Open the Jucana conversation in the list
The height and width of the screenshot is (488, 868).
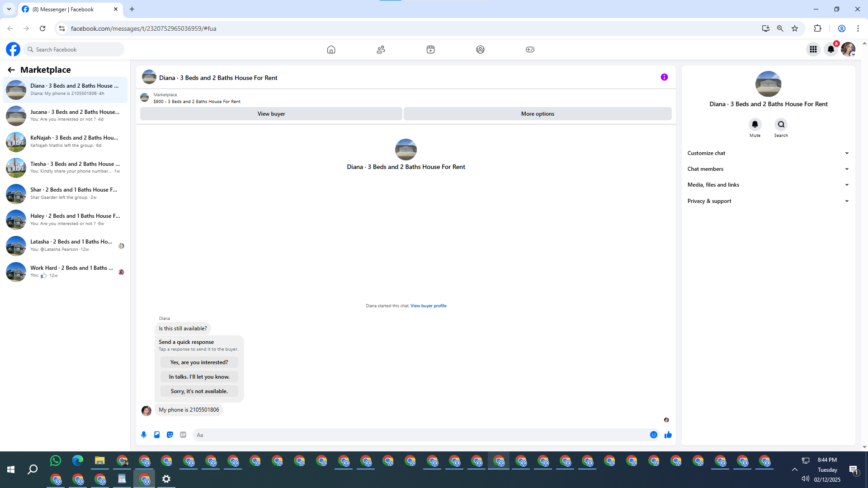click(66, 116)
